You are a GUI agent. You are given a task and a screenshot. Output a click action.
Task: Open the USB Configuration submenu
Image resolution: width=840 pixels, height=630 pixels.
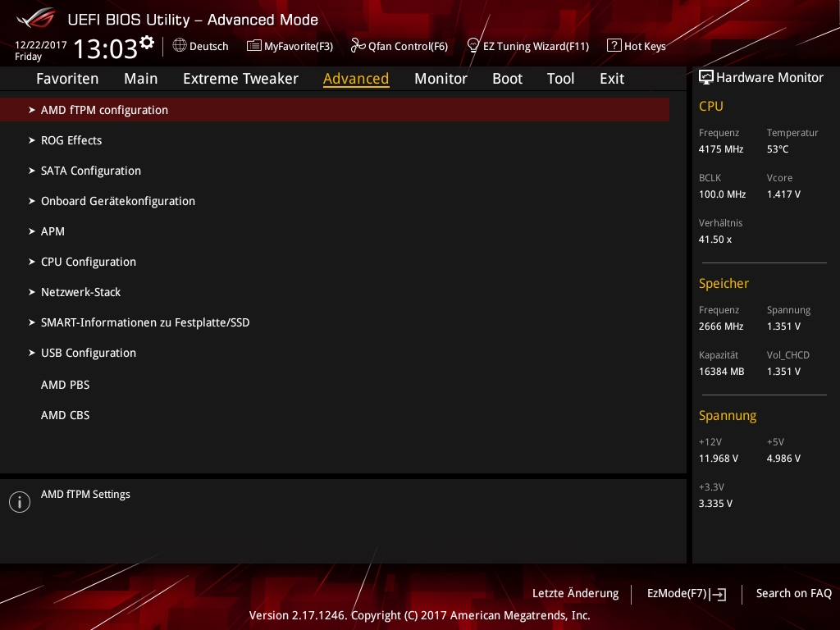[x=89, y=353]
